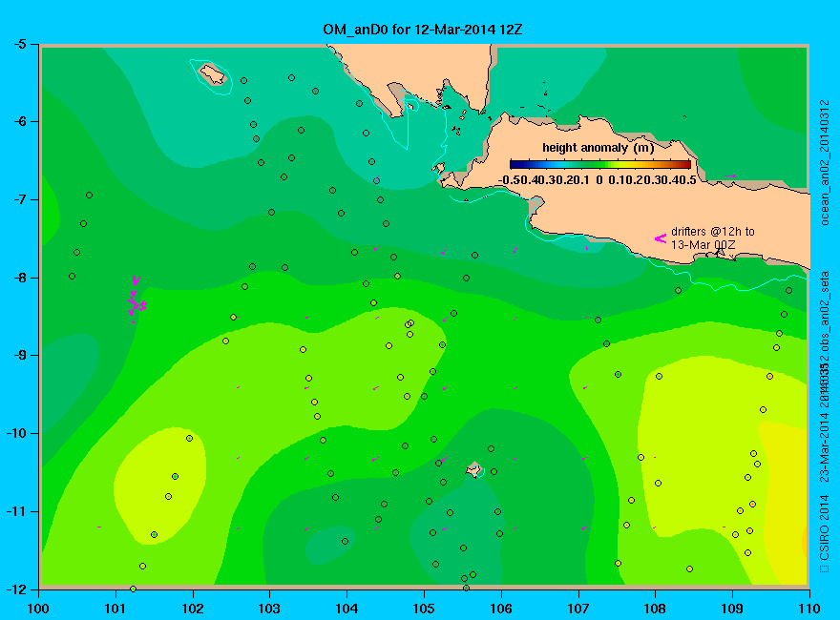Click the y-axis label '-9'
840x620 pixels.
click(x=19, y=356)
